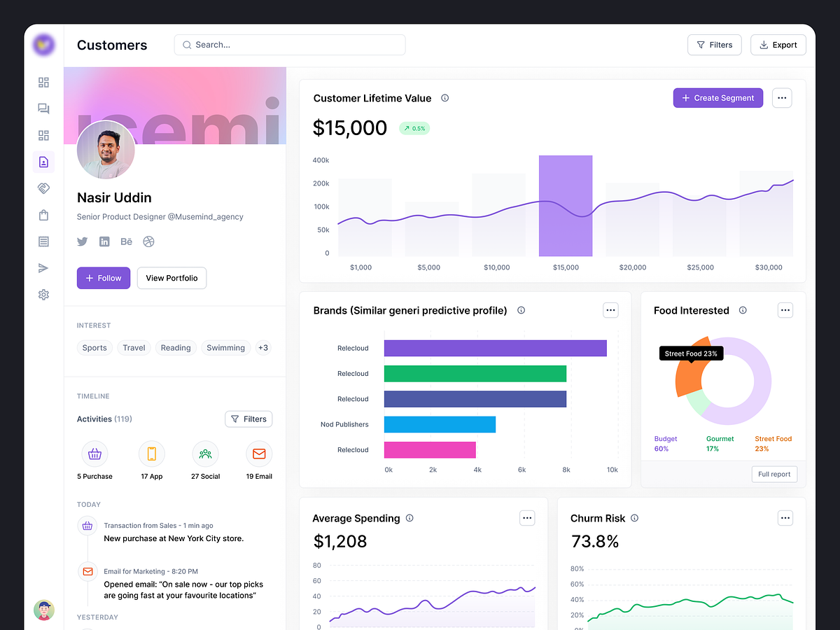
Task: Select the 19 Email activity icon
Action: click(259, 454)
